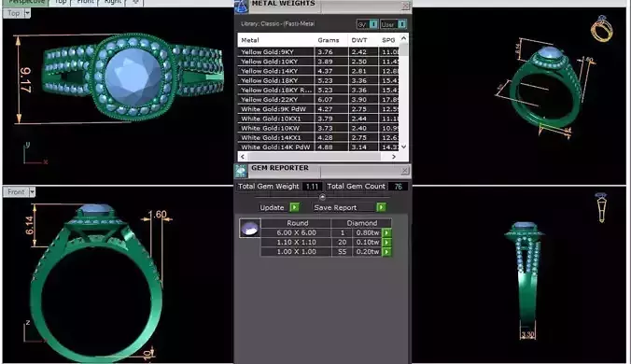
Task: Open the Top viewport dropdown arrow
Action: click(x=27, y=13)
